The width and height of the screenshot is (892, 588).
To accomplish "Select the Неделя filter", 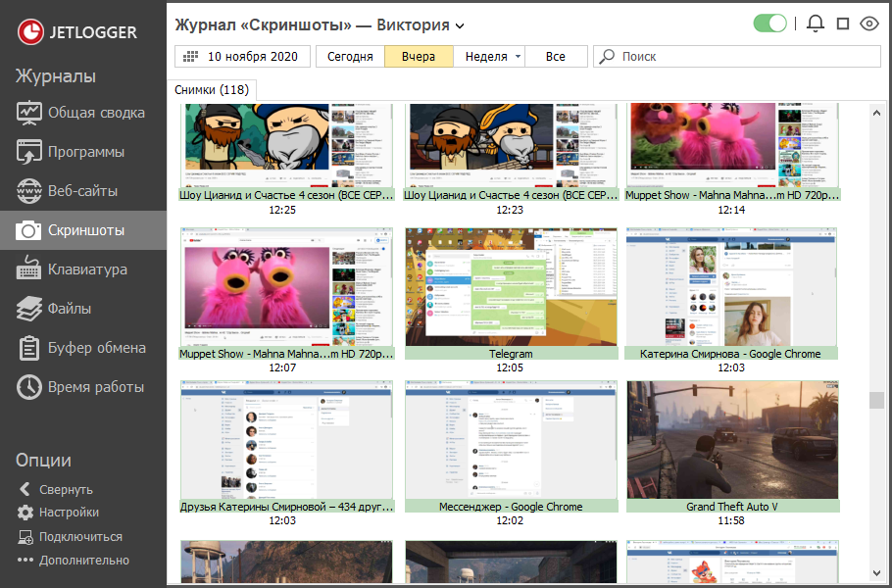I will pos(486,56).
